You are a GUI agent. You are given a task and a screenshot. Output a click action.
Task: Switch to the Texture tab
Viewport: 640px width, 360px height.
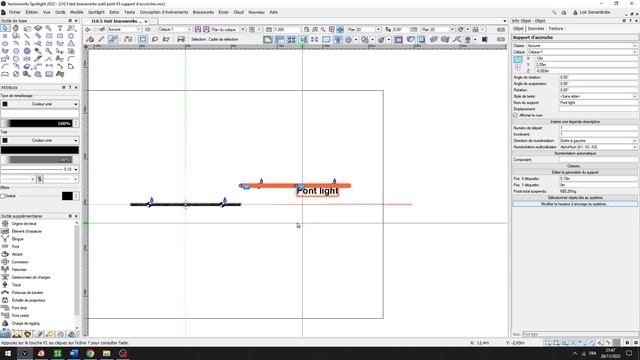click(x=556, y=29)
